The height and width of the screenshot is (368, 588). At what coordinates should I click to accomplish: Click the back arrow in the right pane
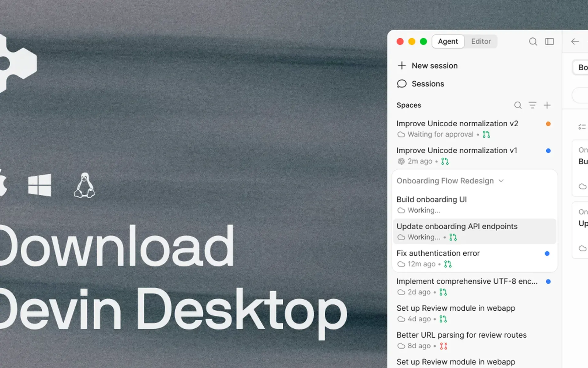point(575,41)
